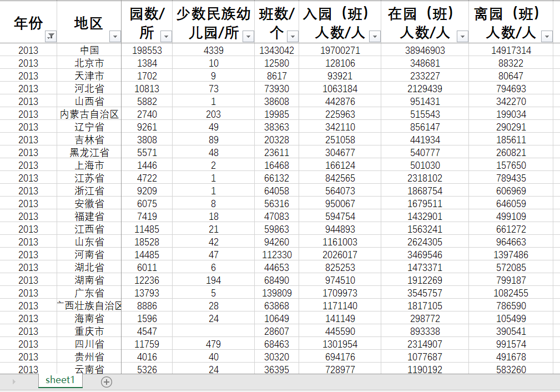Open the 入园(班)人数/人 filter dropdown
The image size is (560, 392).
coord(375,36)
